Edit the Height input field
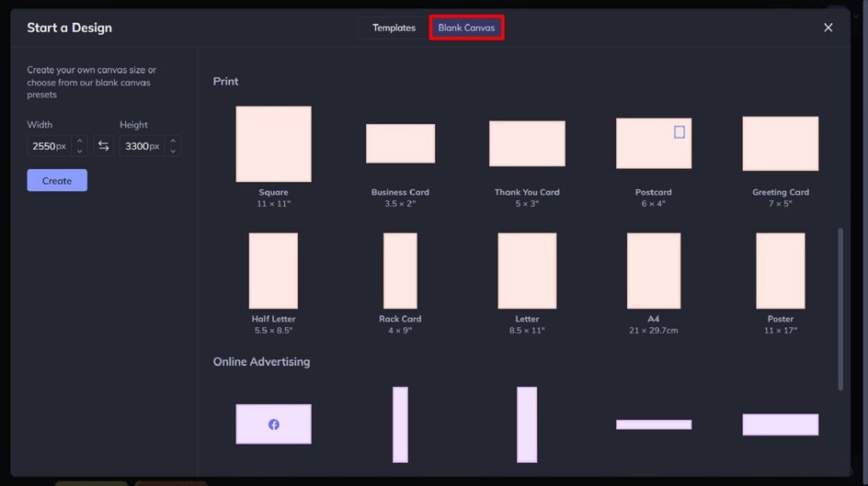Screen dimensions: 868x486 [142, 146]
